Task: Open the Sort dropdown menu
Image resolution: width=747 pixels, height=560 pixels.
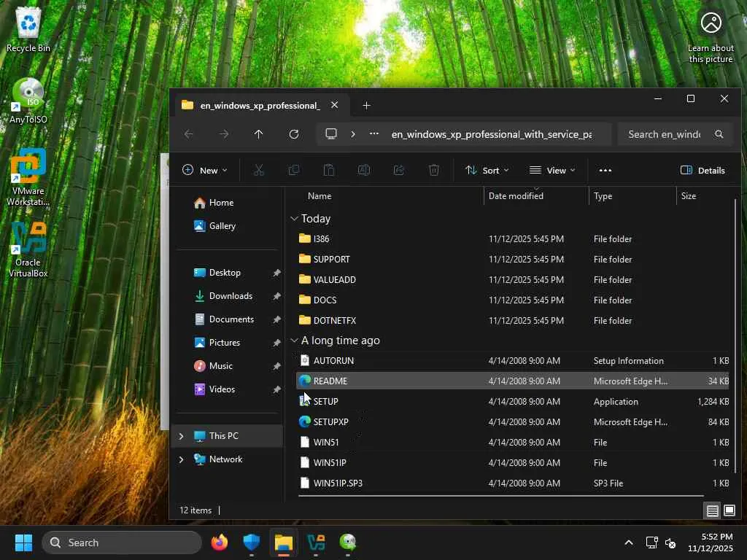Action: coord(487,170)
